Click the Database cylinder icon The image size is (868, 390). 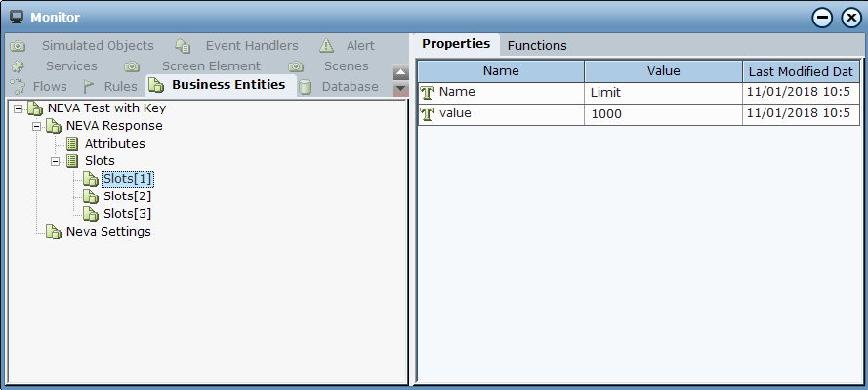[305, 86]
